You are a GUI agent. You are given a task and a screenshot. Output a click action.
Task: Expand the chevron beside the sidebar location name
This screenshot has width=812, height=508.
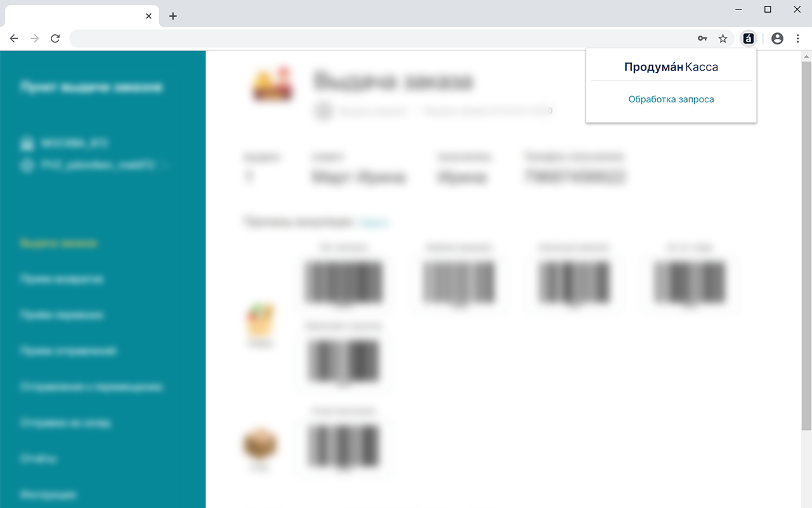coord(166,165)
